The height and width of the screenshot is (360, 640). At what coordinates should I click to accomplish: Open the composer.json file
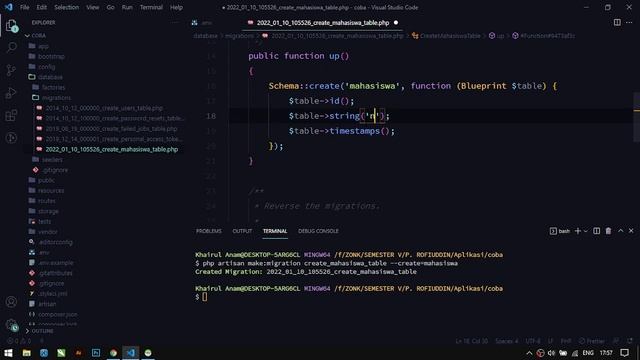58,314
